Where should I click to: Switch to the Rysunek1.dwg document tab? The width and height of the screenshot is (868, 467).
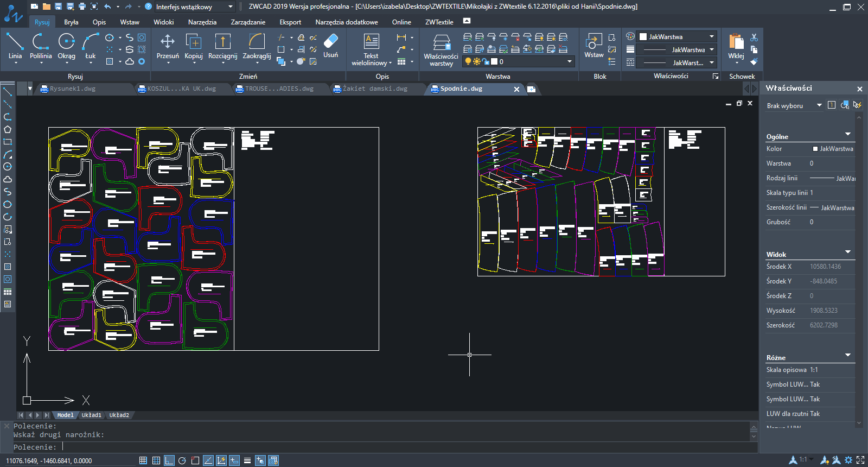point(73,89)
